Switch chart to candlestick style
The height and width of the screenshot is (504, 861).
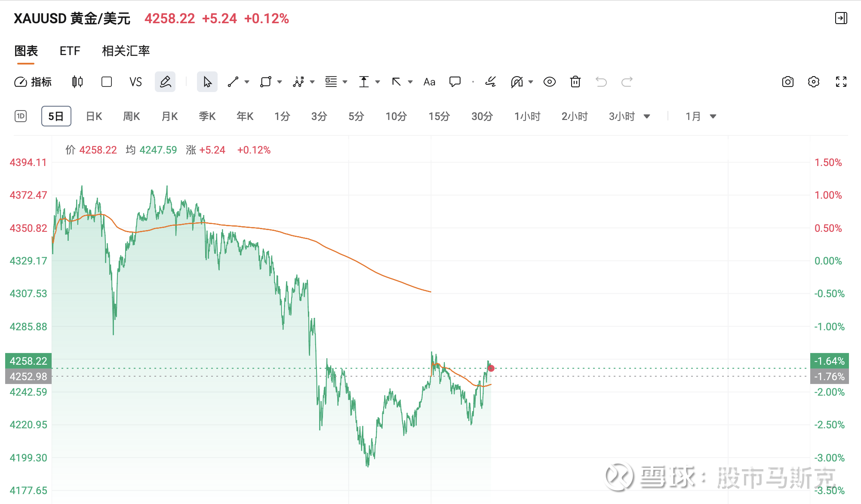coord(77,82)
